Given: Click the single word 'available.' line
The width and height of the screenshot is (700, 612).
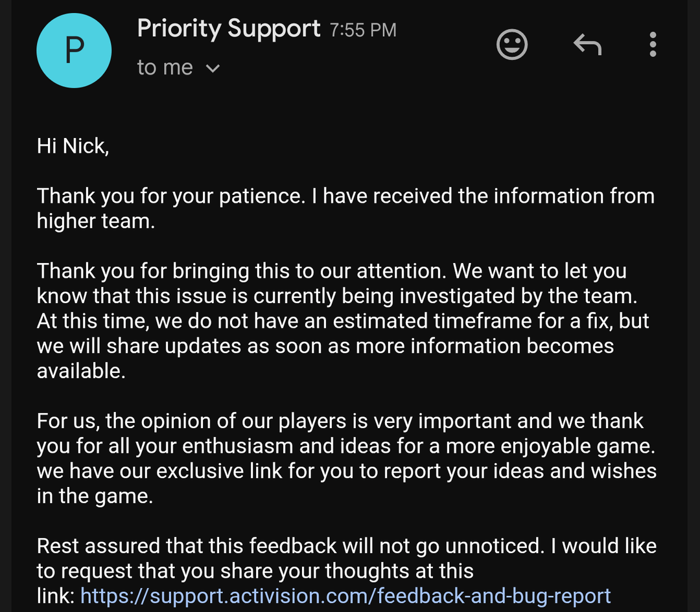Looking at the screenshot, I should coord(81,370).
